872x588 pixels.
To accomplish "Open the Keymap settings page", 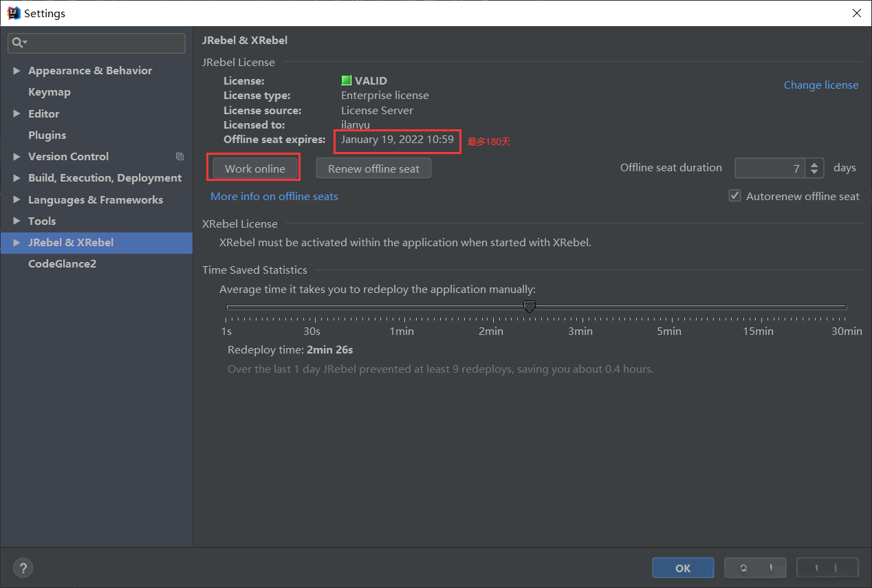I will click(x=50, y=92).
